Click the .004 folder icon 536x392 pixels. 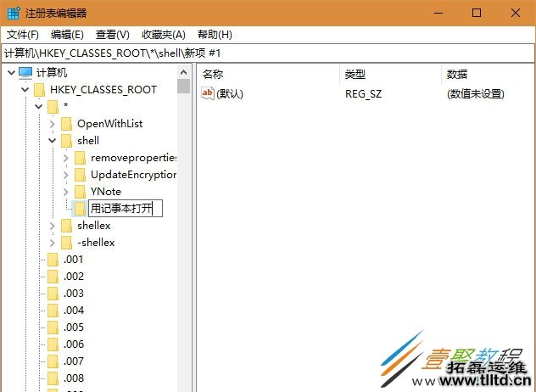coord(53,311)
